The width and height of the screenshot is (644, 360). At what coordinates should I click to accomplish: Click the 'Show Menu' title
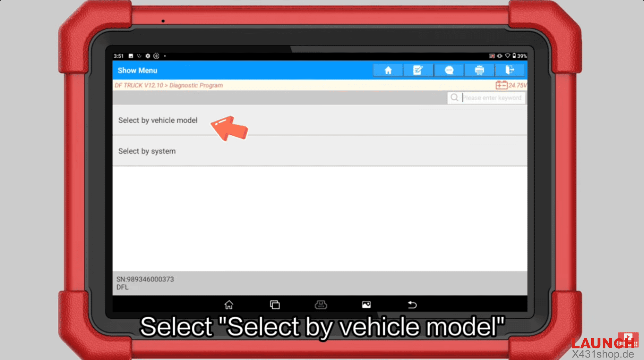click(x=137, y=70)
